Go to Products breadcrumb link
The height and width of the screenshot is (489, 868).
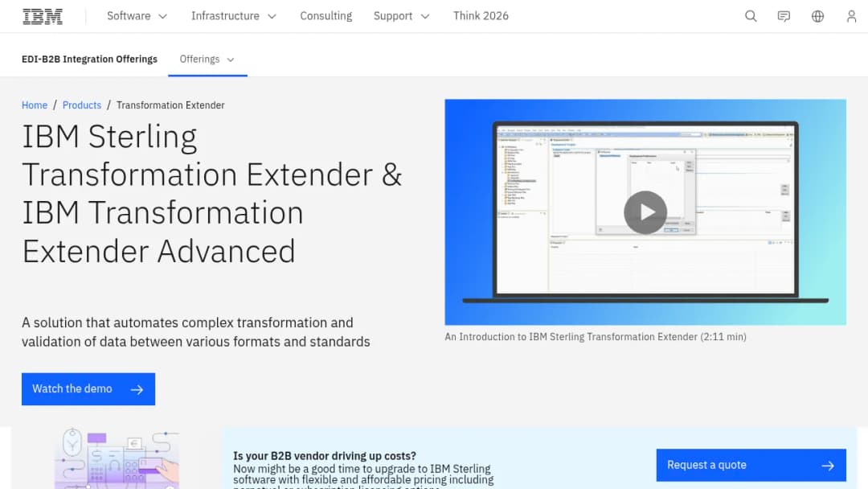pyautogui.click(x=82, y=105)
